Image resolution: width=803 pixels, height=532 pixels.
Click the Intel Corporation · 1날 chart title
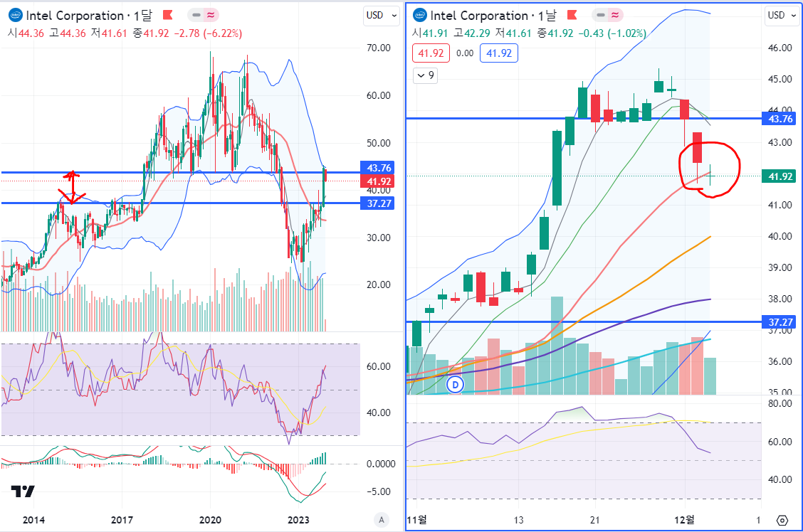tap(493, 16)
